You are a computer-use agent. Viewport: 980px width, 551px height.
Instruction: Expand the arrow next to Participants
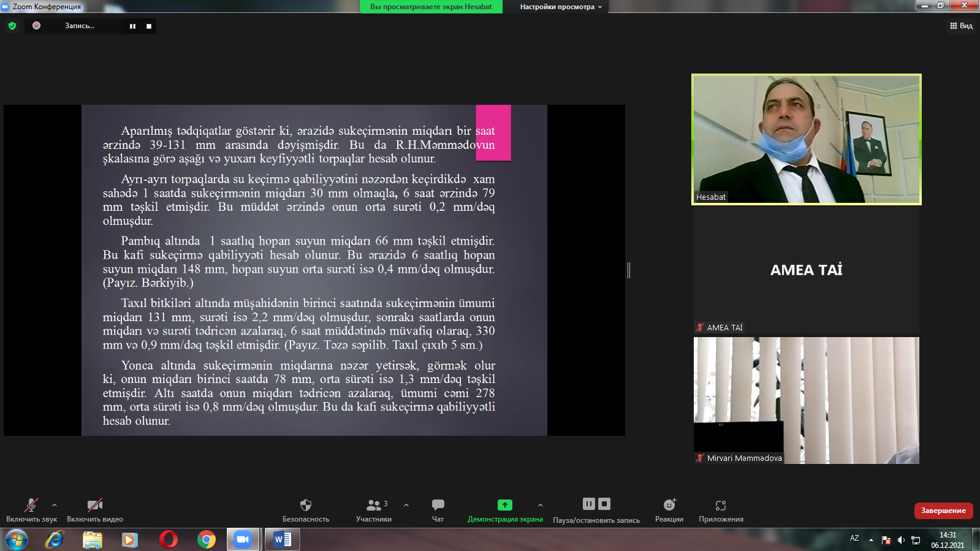click(x=406, y=505)
